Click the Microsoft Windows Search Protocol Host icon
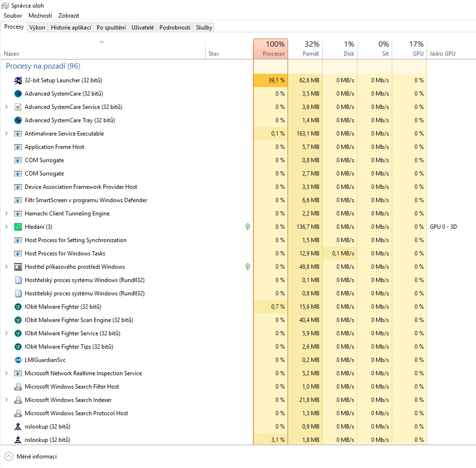Image resolution: width=476 pixels, height=468 pixels. [x=18, y=413]
